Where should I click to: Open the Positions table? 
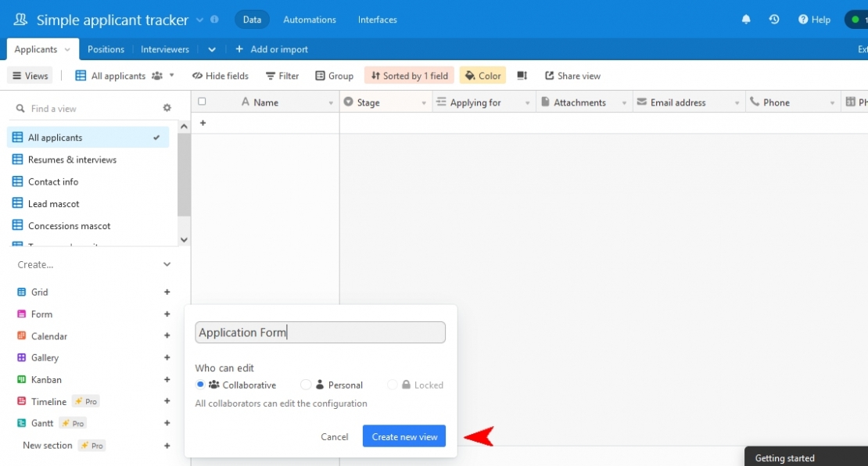[x=106, y=48]
